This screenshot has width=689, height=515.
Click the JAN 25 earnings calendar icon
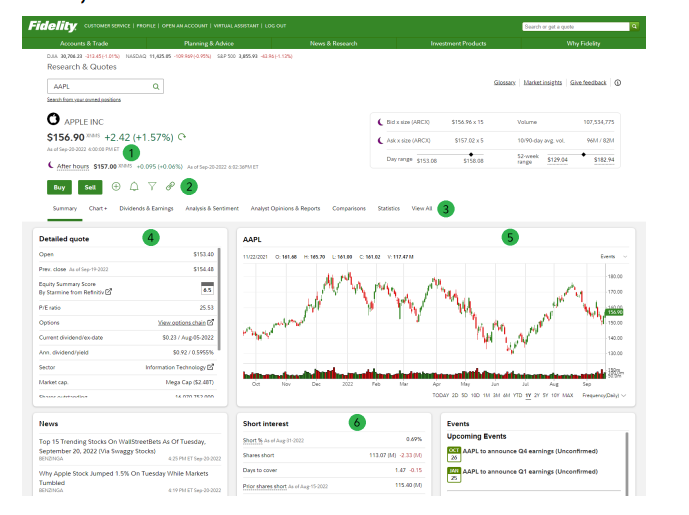[454, 475]
